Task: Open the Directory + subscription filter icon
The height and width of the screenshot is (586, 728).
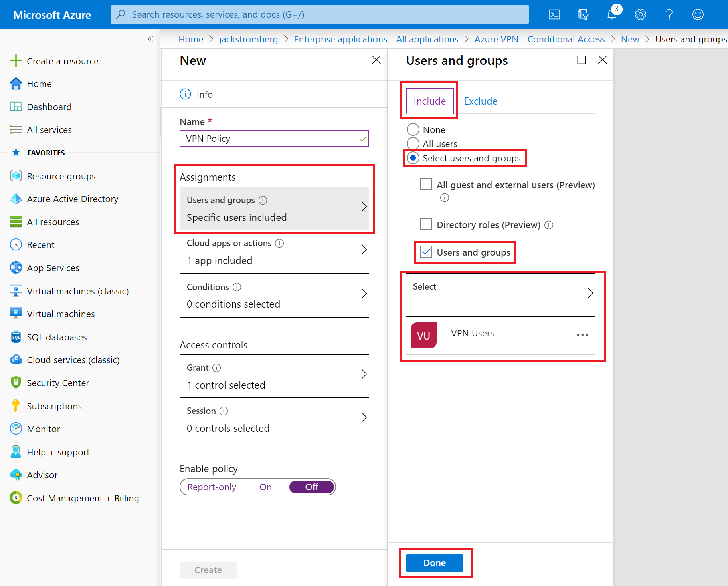Action: click(x=583, y=15)
